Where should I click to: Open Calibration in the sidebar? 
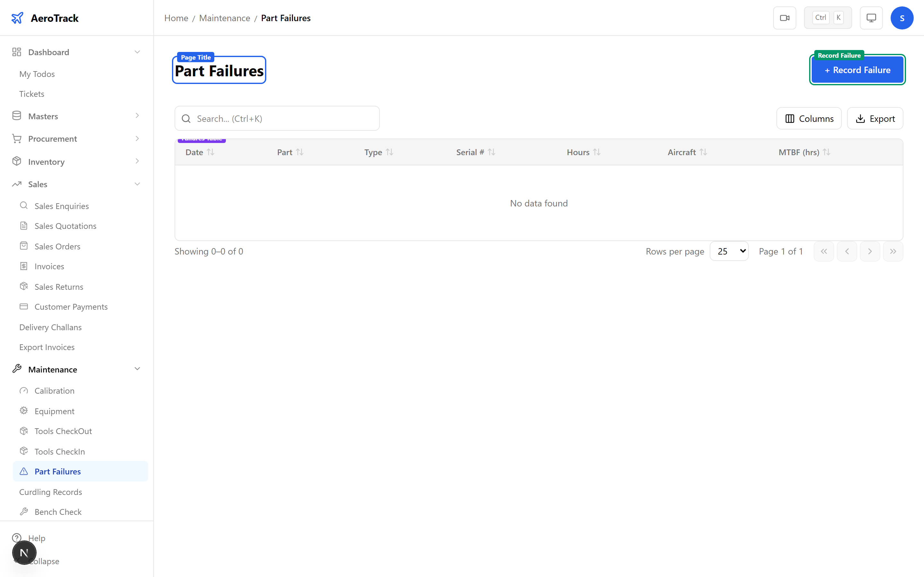[54, 391]
